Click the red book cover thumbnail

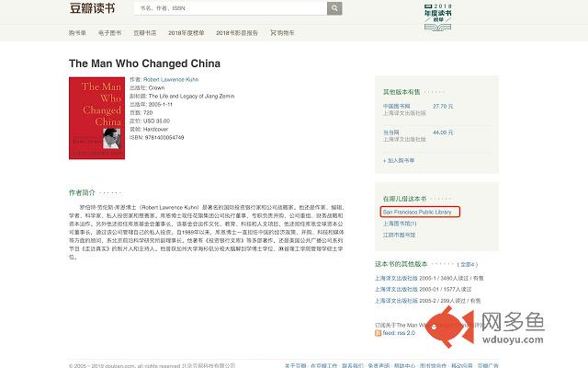(x=96, y=118)
